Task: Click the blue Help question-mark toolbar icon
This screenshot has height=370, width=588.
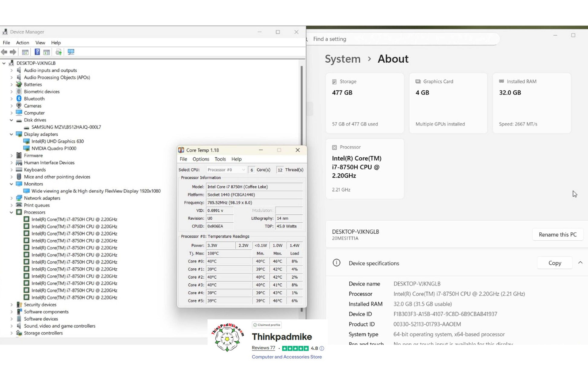Action: point(37,52)
